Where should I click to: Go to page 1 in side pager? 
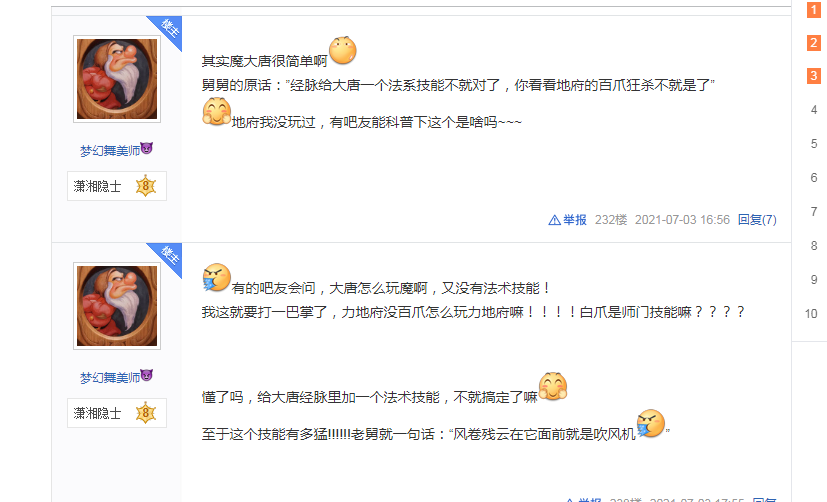pos(813,9)
